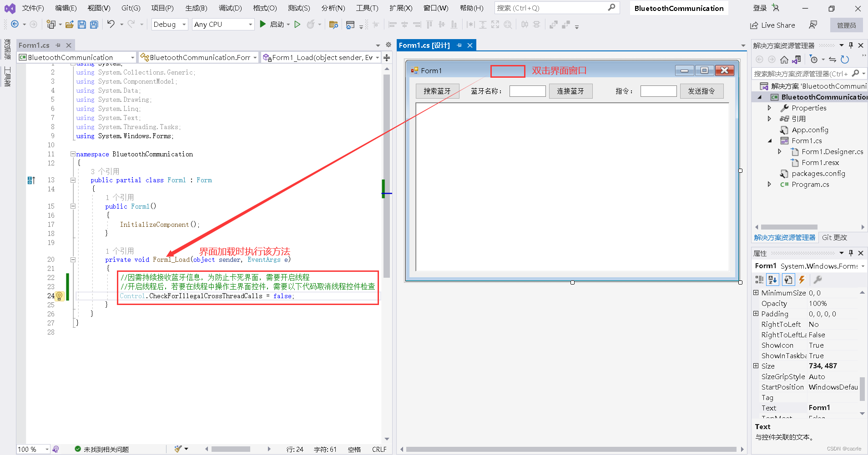Open the 编辑(E) menu
The width and height of the screenshot is (868, 455).
(x=66, y=8)
